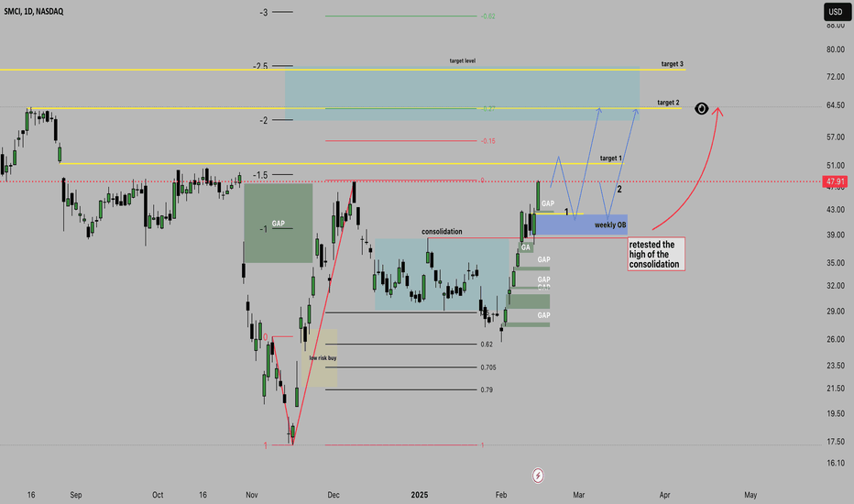Click the green -0.62 Fibonacci label
Viewport: 854px width, 504px height.
[488, 16]
